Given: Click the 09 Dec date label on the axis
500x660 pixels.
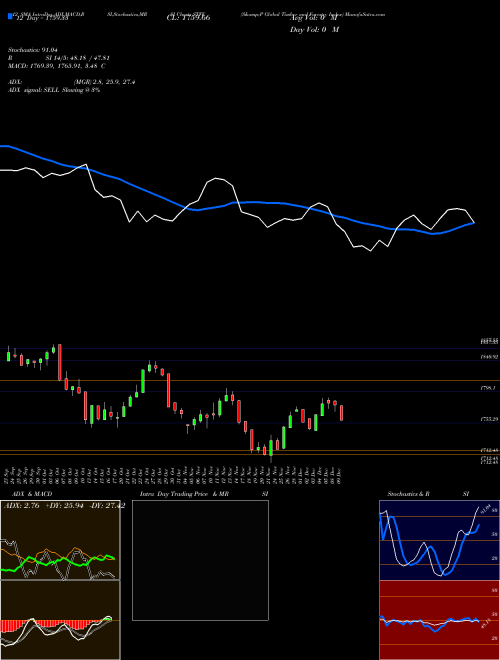Looking at the screenshot, I should pos(340,474).
